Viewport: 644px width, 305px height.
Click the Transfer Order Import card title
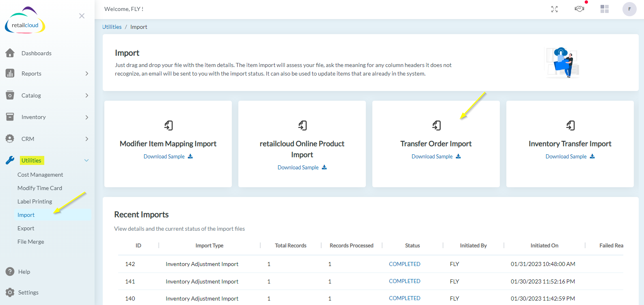[x=436, y=144]
